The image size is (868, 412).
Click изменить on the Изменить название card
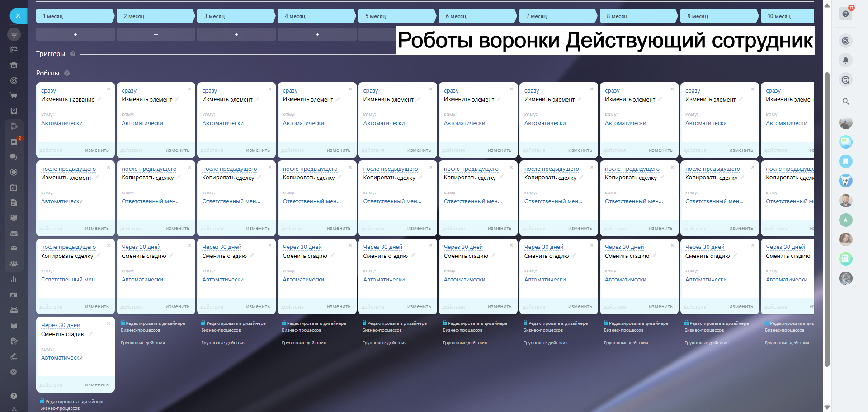(97, 150)
